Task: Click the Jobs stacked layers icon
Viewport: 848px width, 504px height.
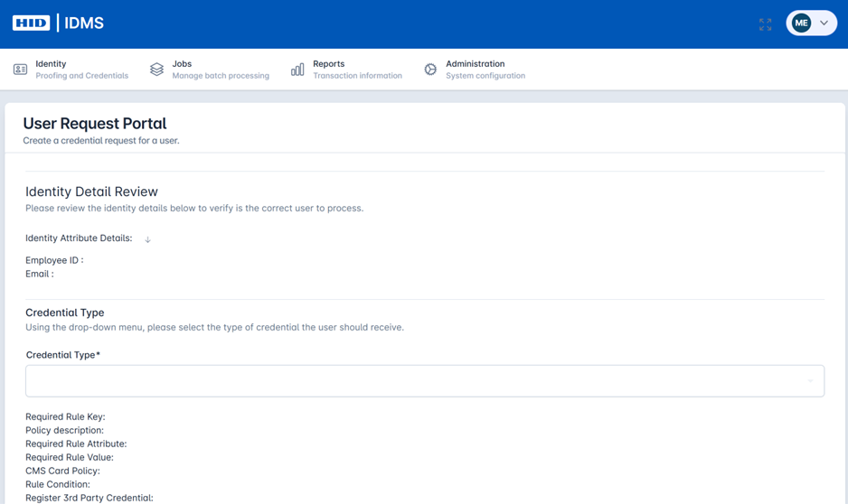Action: (x=156, y=70)
